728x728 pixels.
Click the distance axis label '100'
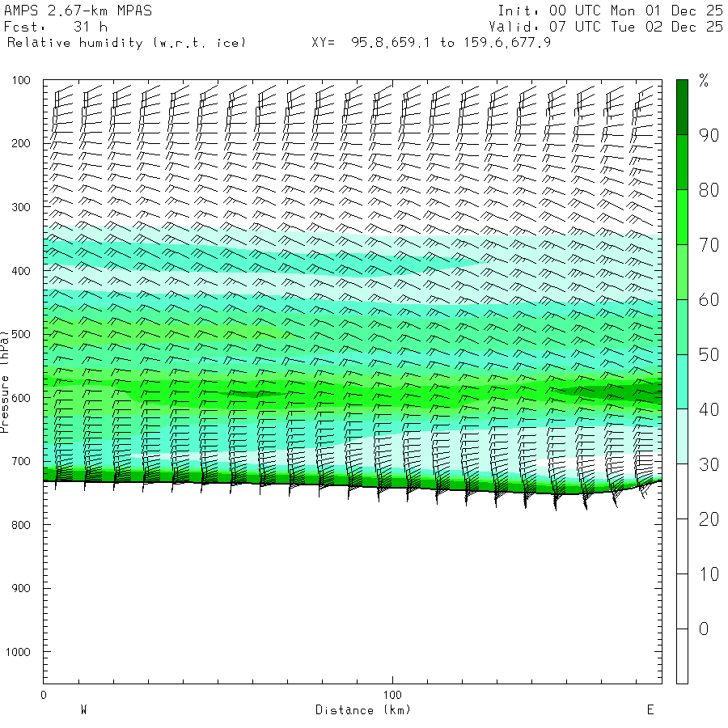pyautogui.click(x=392, y=695)
